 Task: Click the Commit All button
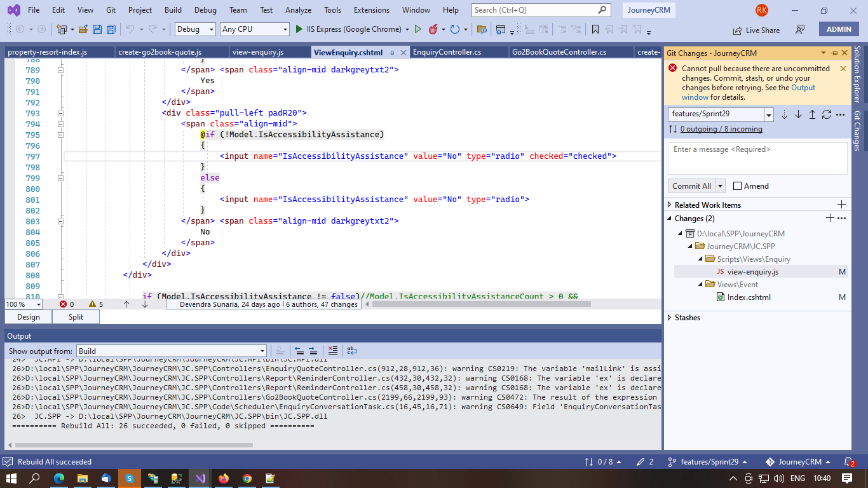coord(691,186)
